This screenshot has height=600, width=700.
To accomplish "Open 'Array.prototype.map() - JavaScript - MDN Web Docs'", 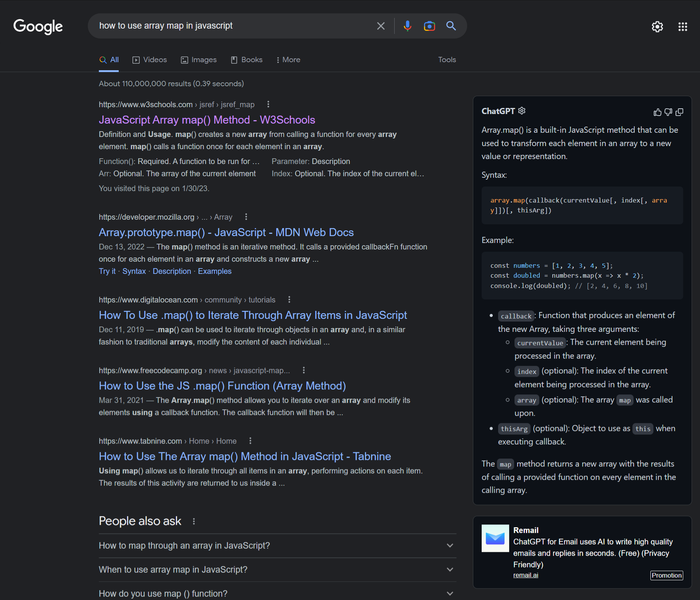I will tap(226, 232).
